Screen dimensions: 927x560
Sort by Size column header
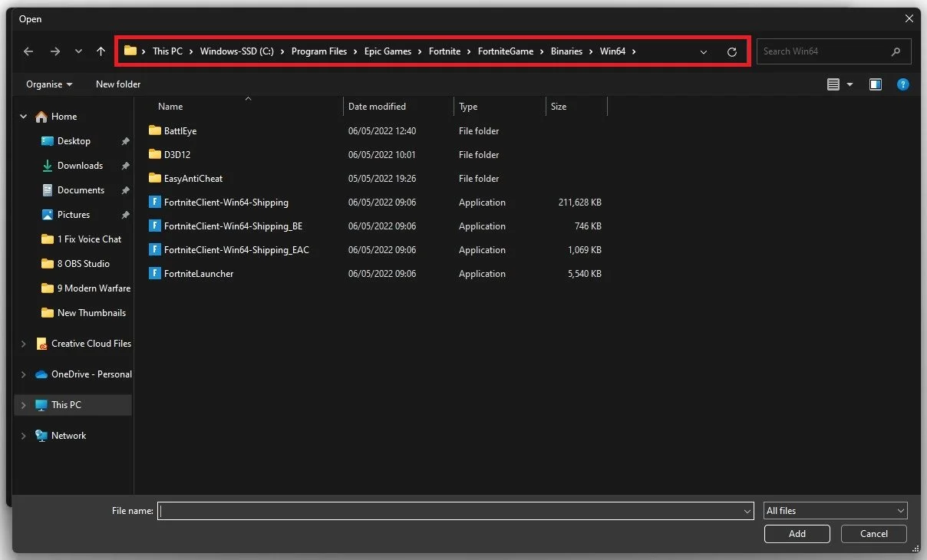pyautogui.click(x=559, y=107)
